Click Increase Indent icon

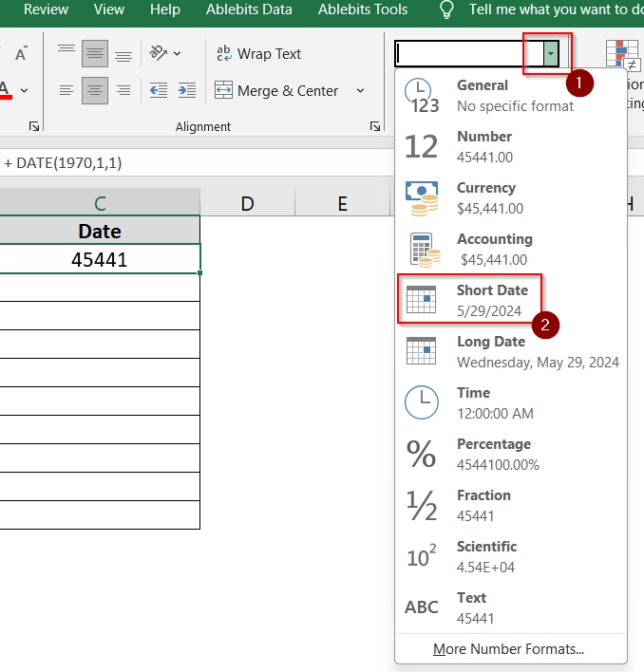(x=187, y=90)
